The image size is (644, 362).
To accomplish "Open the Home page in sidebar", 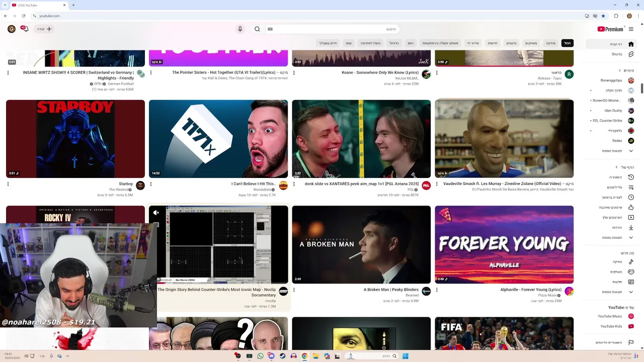I will 611,44.
